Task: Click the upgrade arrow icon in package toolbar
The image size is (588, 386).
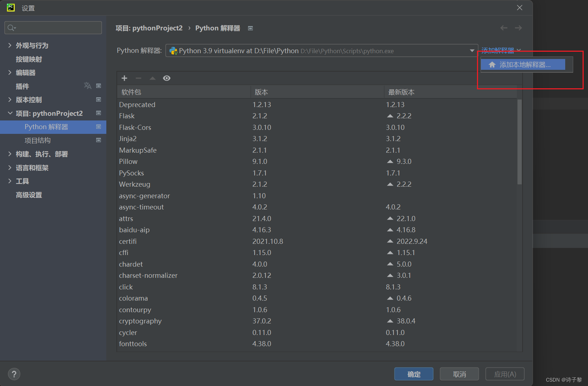Action: [x=152, y=78]
